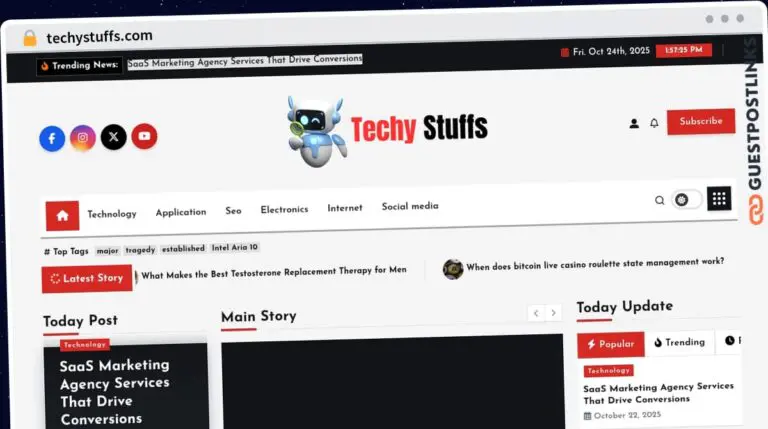Open the Seo menu item

tap(233, 211)
